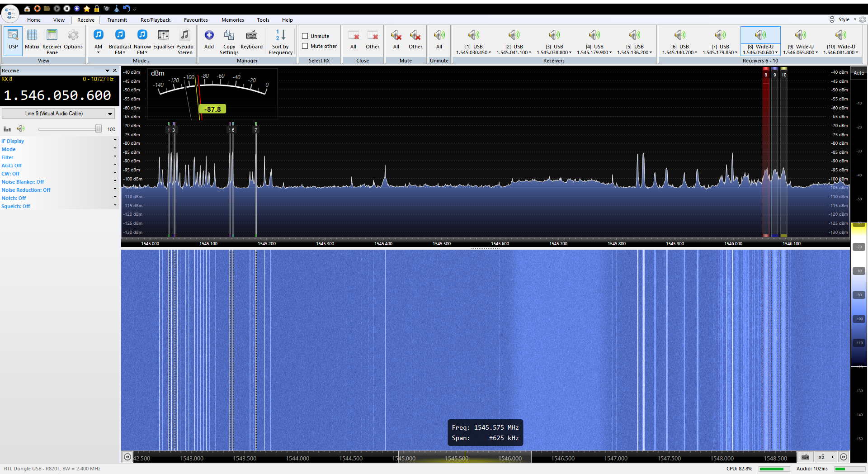Open the DSP view

pos(13,39)
